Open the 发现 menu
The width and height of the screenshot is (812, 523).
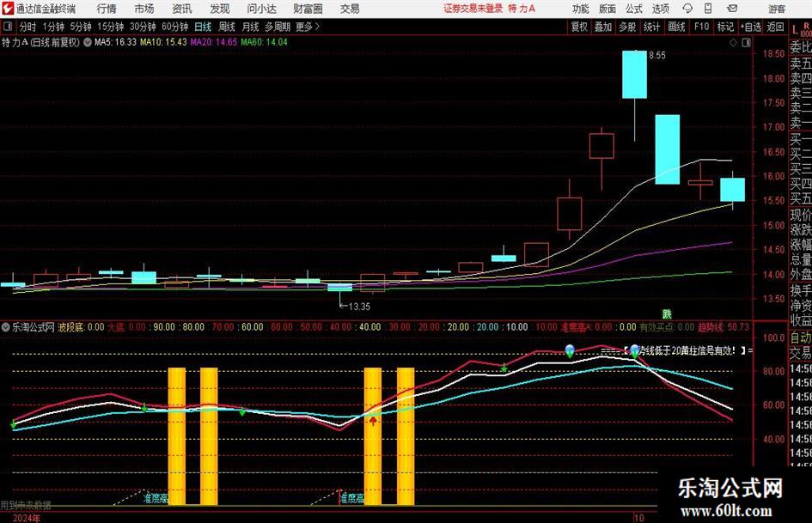(x=220, y=9)
